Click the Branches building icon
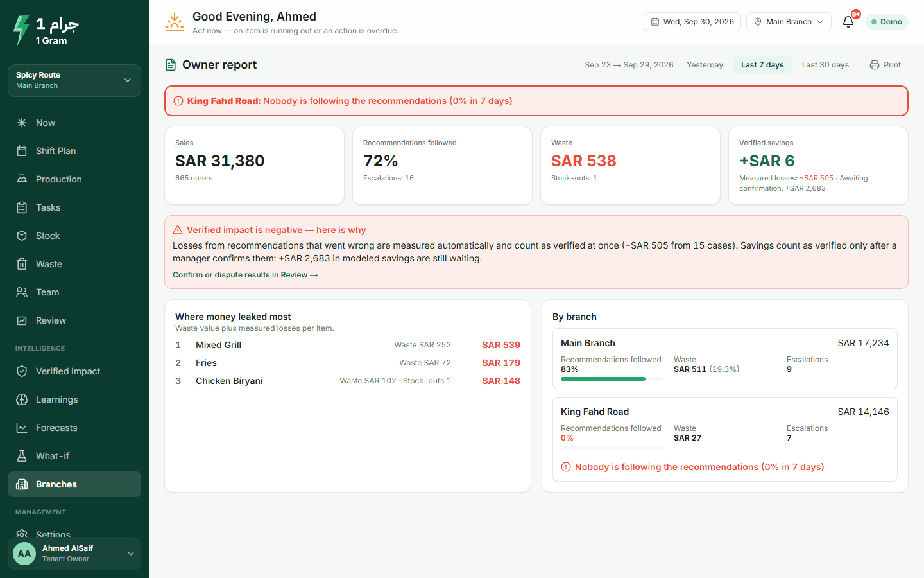The width and height of the screenshot is (924, 578). pyautogui.click(x=22, y=484)
